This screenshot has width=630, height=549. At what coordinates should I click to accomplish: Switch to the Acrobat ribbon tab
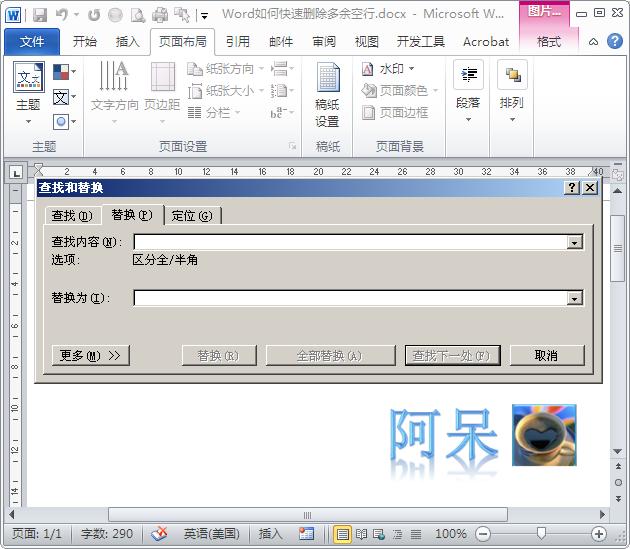(x=486, y=41)
